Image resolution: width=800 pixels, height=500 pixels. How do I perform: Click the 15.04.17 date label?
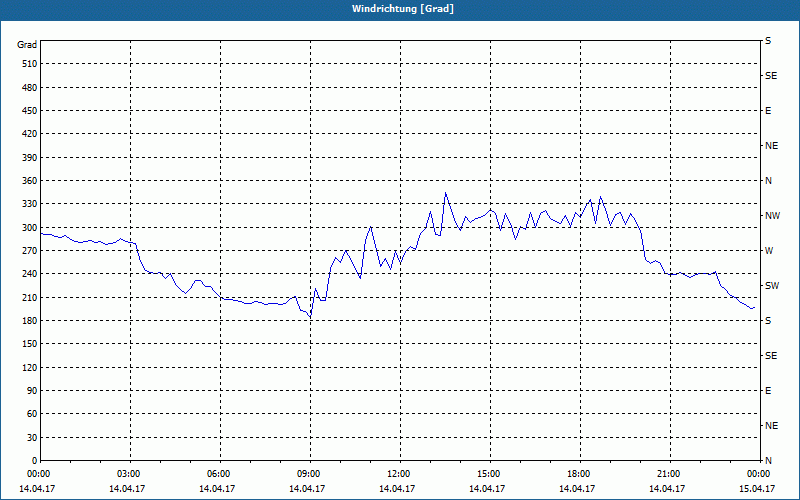point(757,489)
